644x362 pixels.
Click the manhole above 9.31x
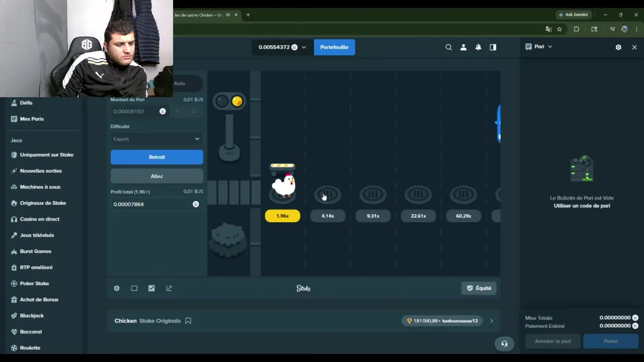coord(373,194)
